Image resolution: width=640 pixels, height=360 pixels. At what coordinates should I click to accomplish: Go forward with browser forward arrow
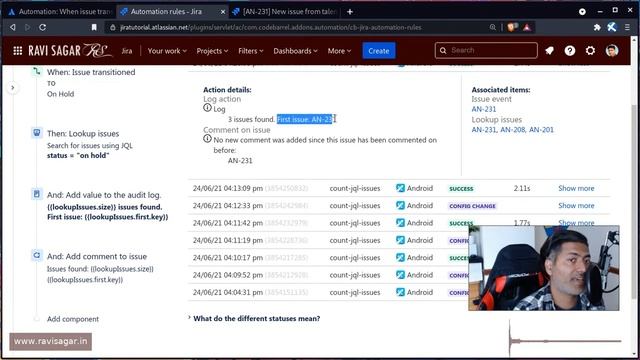coord(27,27)
